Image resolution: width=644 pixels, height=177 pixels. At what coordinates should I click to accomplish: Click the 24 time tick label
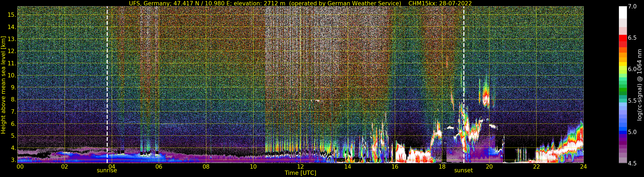[583, 166]
